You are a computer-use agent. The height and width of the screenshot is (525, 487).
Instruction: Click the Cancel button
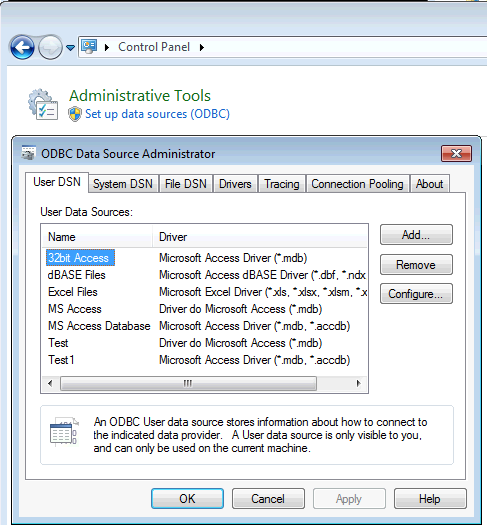pyautogui.click(x=268, y=499)
